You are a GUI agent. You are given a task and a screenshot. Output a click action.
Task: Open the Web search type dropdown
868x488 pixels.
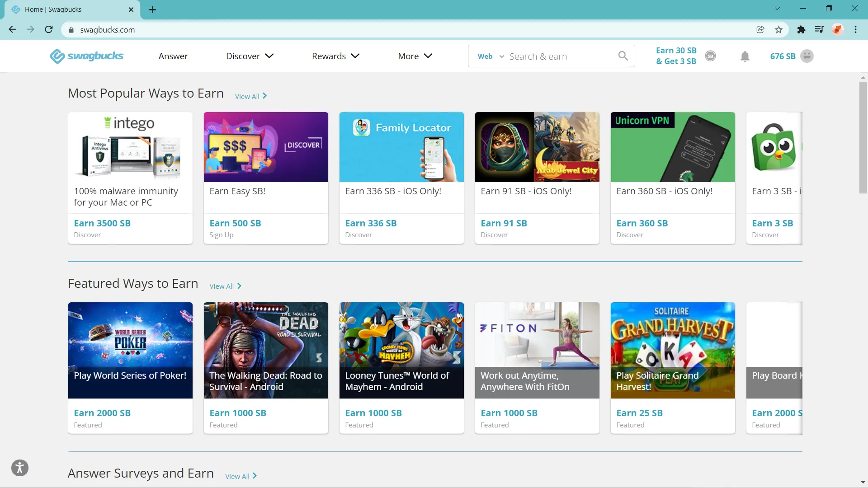pyautogui.click(x=491, y=56)
